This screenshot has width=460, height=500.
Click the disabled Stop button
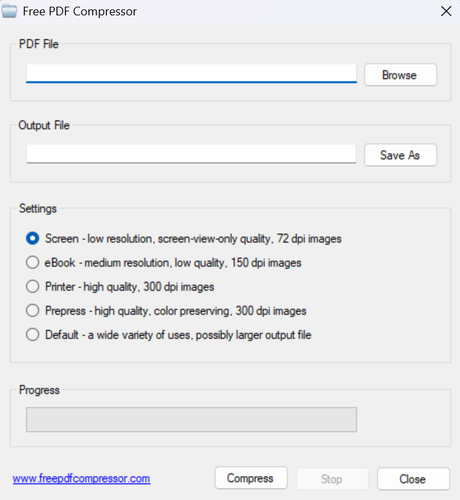point(332,479)
